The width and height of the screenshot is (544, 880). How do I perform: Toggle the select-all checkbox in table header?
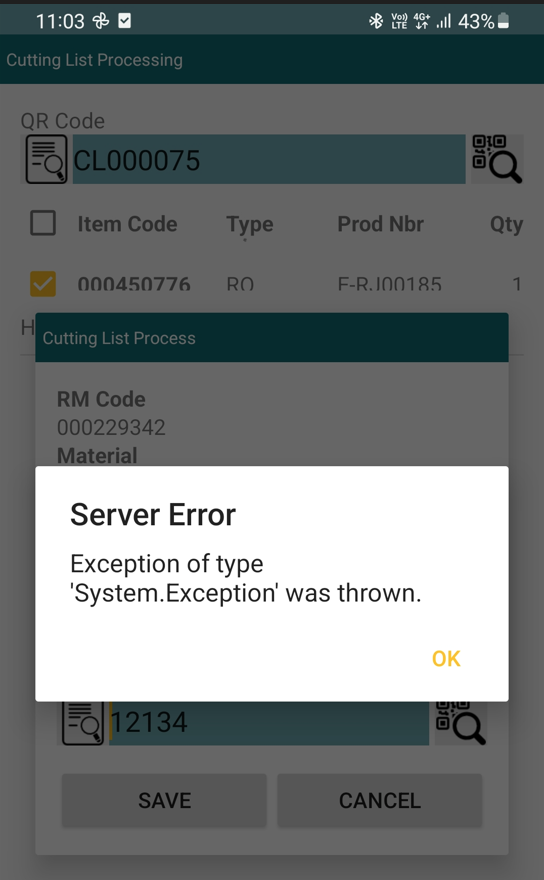(x=43, y=223)
